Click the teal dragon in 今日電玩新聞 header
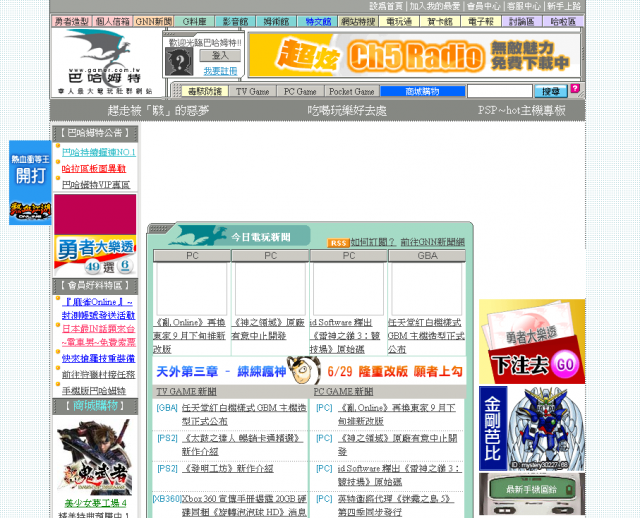Screen dimensions: 640x518 point(198,236)
